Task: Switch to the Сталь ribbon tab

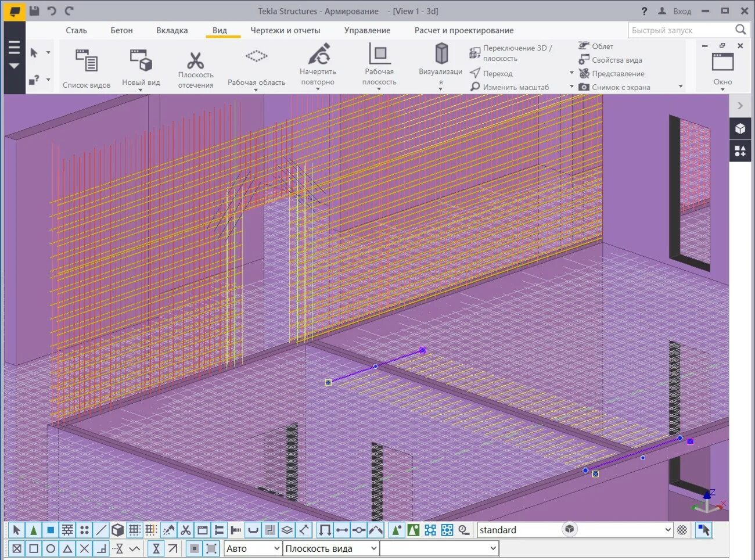Action: pos(76,30)
